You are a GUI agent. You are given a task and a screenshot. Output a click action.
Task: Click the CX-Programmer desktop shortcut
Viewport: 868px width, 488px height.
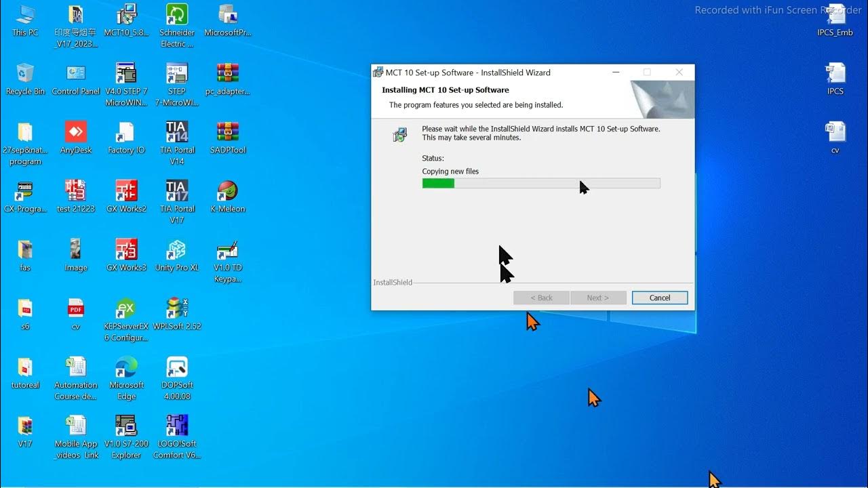25,197
